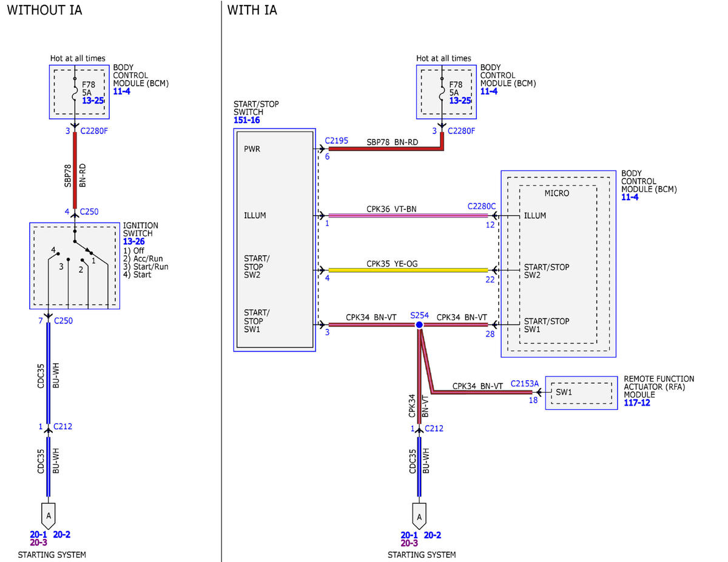Click the WITH IA heading
Screen dimensions: 728x562
coord(252,10)
